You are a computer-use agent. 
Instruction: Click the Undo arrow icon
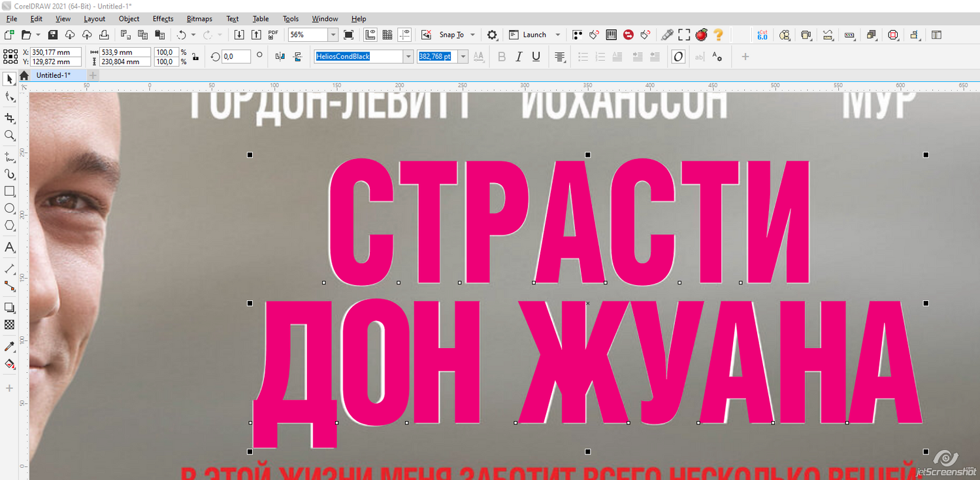point(182,35)
